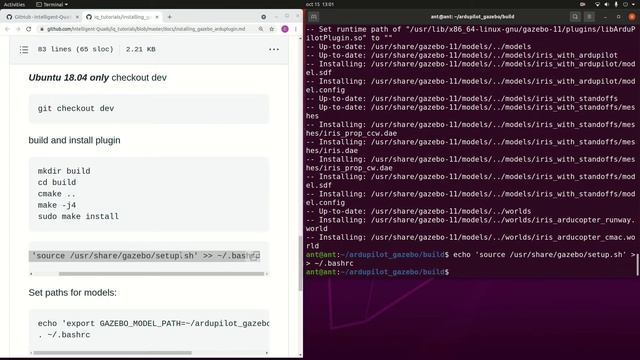Click the '2.21 KB' file size text

140,49
